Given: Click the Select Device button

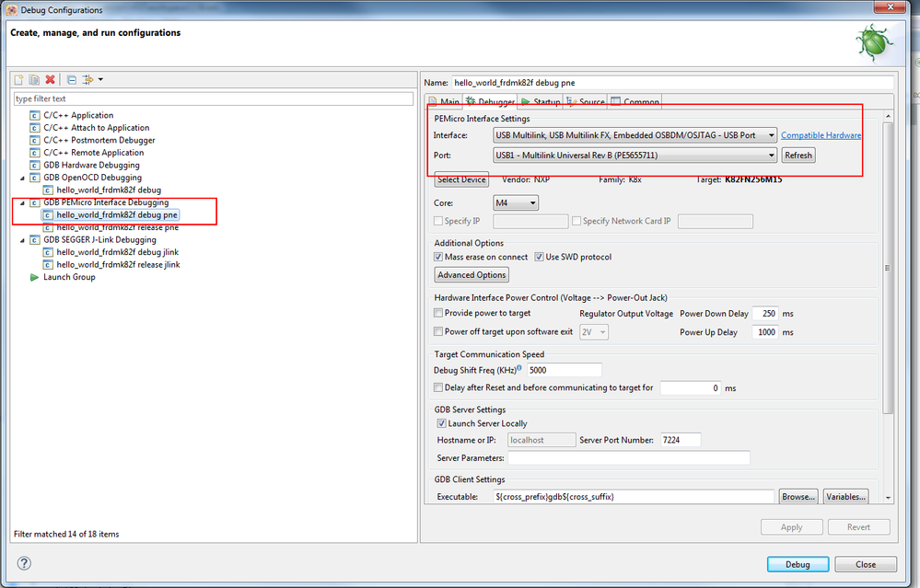Looking at the screenshot, I should click(x=461, y=180).
